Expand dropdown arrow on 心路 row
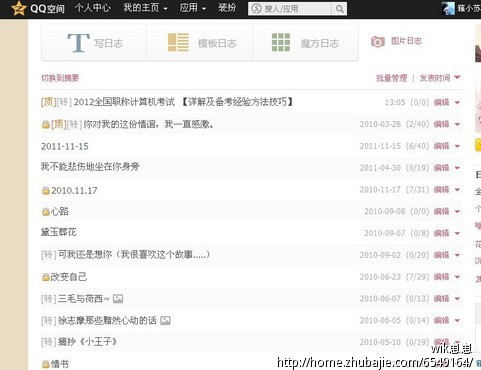 pyautogui.click(x=457, y=211)
